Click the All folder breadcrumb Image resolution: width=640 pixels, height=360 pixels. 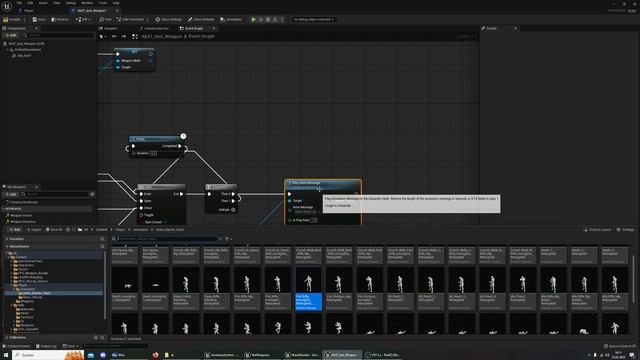point(86,229)
